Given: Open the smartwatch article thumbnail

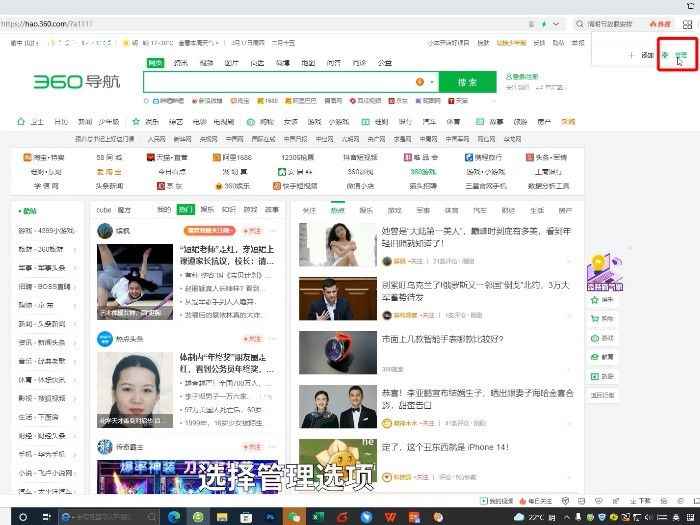Looking at the screenshot, I should click(x=338, y=353).
